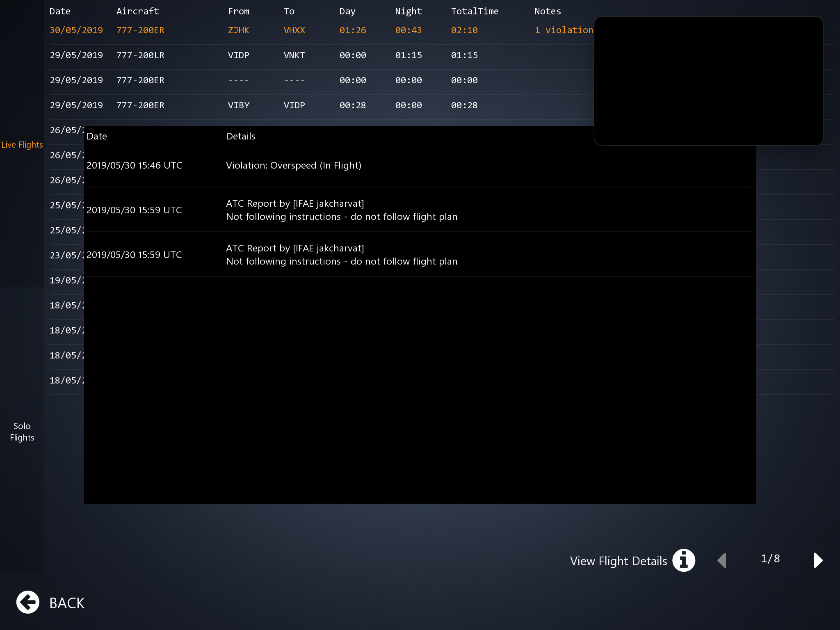Image resolution: width=840 pixels, height=630 pixels.
Task: Go to previous logbook page arrow
Action: (722, 560)
